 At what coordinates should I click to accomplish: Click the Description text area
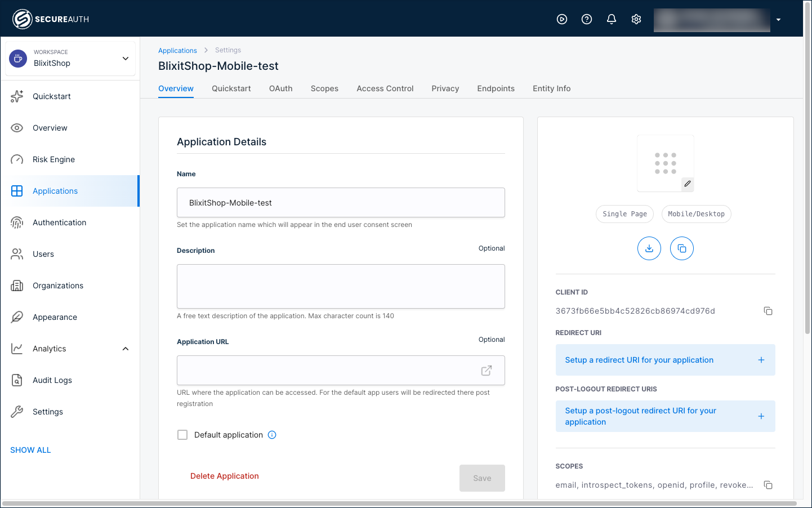point(341,286)
